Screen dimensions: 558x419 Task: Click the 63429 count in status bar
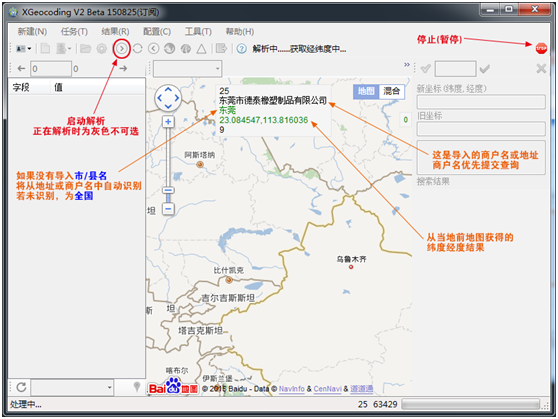click(x=385, y=404)
